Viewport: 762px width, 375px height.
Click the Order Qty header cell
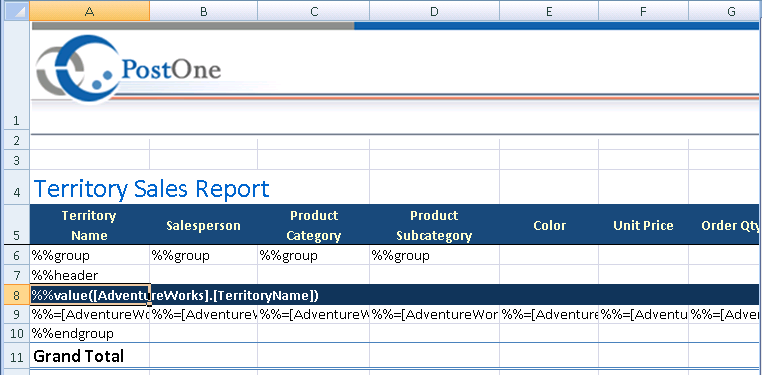tap(725, 225)
